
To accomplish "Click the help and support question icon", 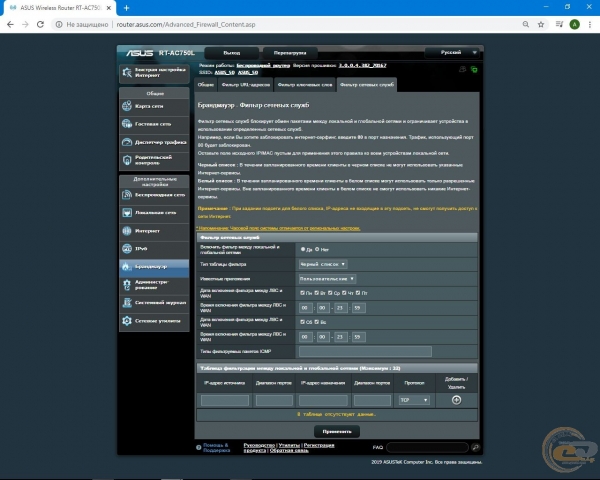I will pyautogui.click(x=199, y=447).
